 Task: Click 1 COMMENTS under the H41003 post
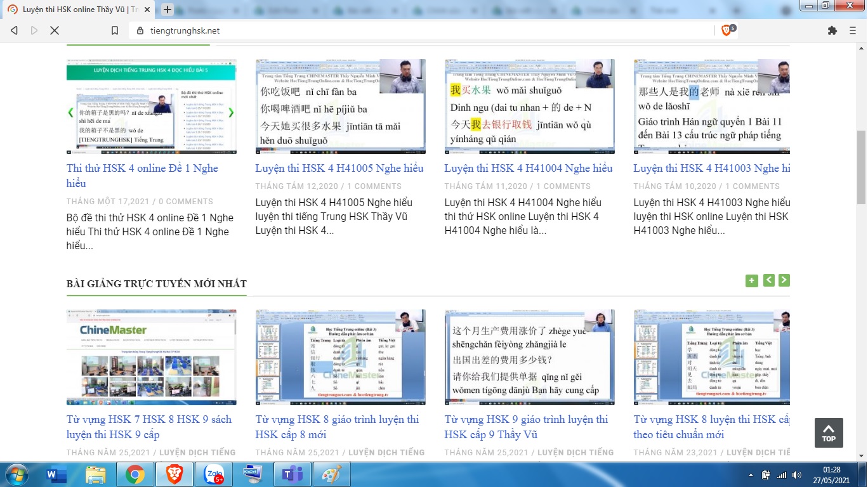753,186
